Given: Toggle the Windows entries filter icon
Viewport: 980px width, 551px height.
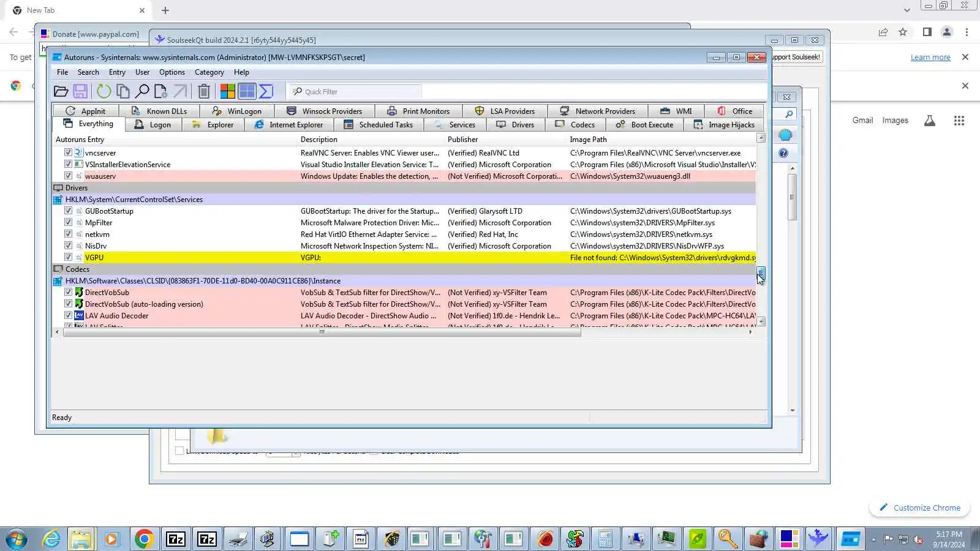Looking at the screenshot, I should tap(247, 92).
